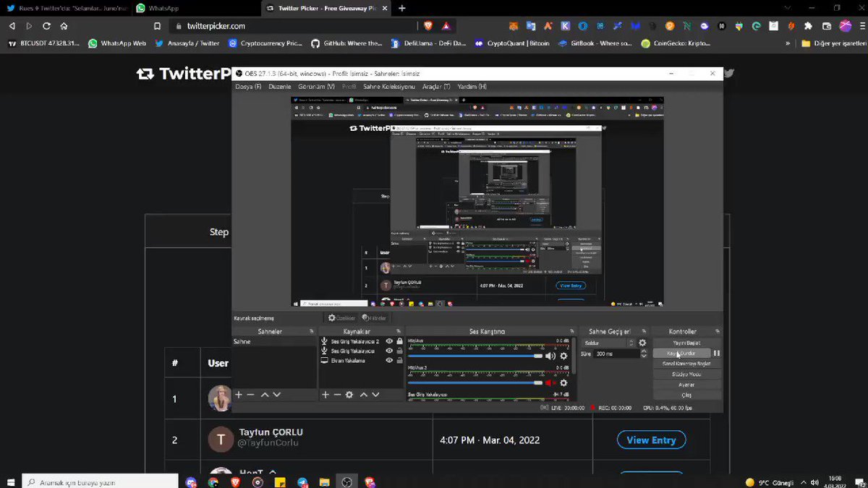The image size is (868, 488).
Task: Open the Yardım (H) menu in OBS
Action: (x=472, y=87)
